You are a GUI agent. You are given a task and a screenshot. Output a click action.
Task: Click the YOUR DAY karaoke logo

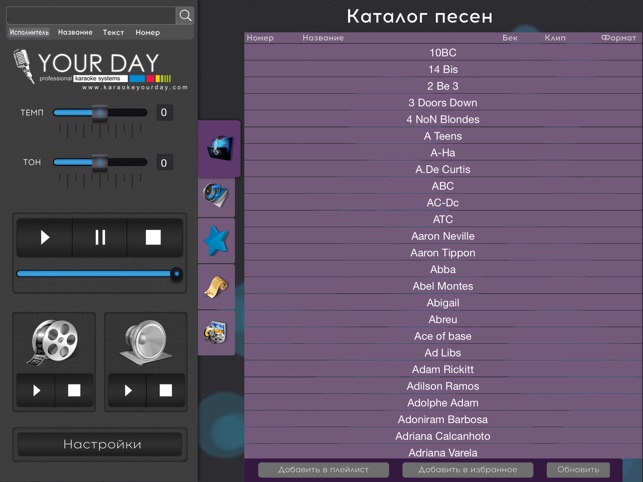(x=98, y=68)
